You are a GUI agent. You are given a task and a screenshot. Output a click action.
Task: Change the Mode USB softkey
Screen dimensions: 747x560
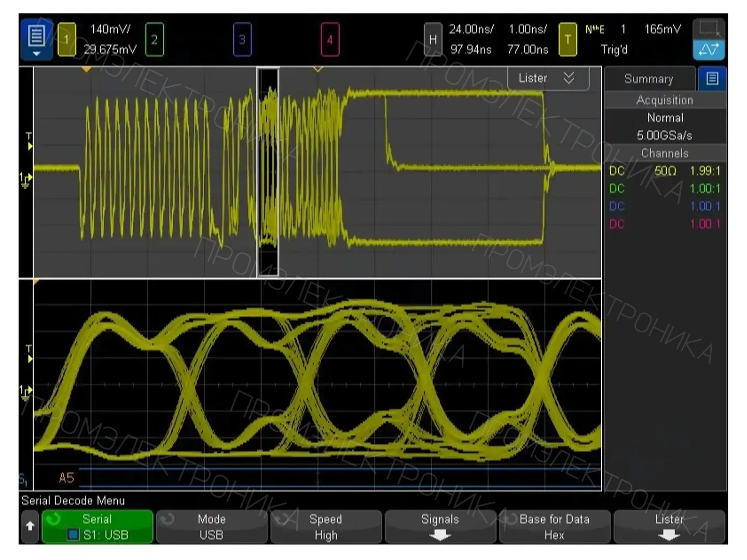click(212, 526)
